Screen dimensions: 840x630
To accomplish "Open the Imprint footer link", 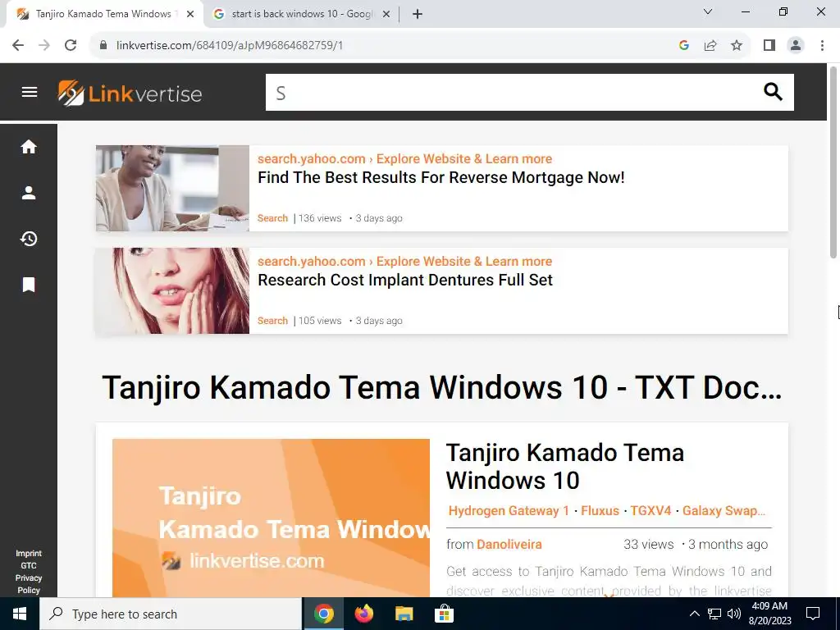I will [29, 554].
